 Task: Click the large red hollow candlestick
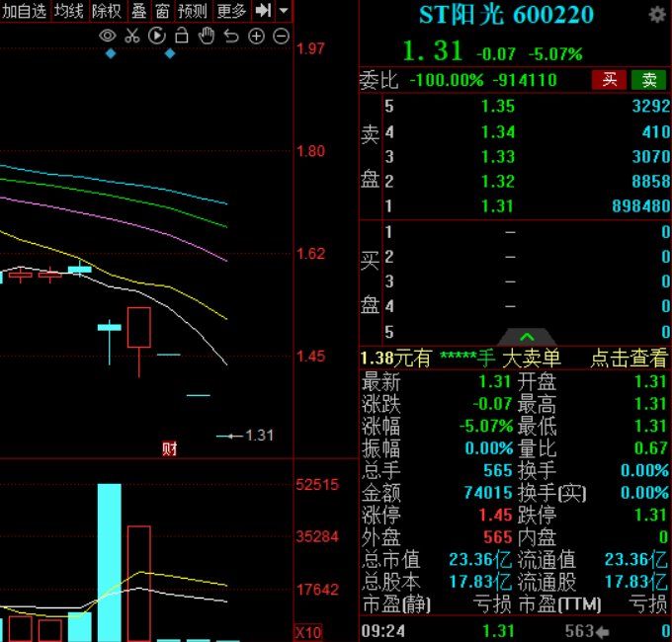139,327
